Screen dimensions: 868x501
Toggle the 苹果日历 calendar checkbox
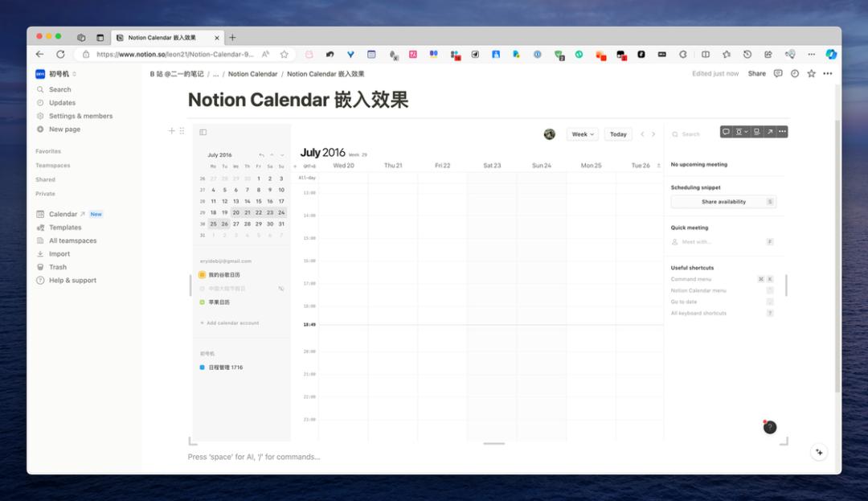202,302
